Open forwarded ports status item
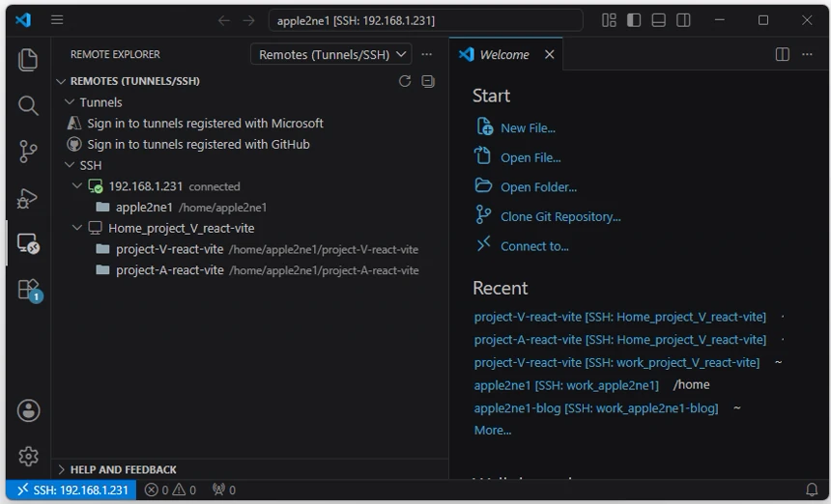Image resolution: width=831 pixels, height=504 pixels. point(223,490)
